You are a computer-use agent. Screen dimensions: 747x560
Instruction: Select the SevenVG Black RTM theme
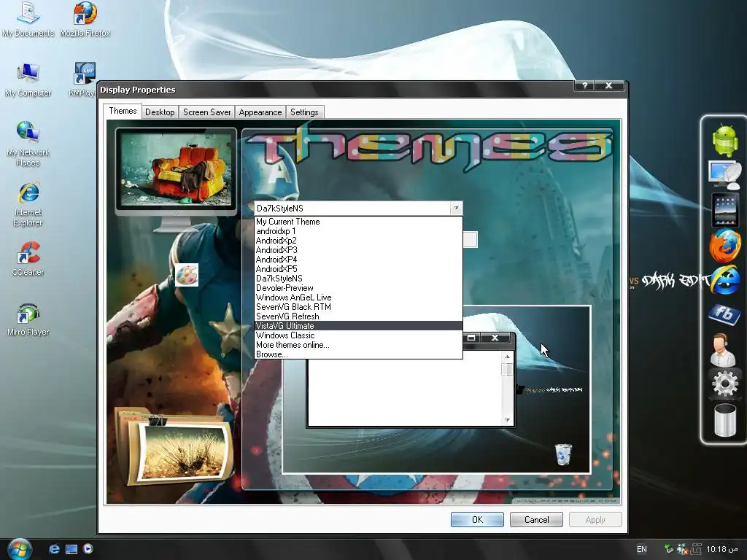coord(358,307)
